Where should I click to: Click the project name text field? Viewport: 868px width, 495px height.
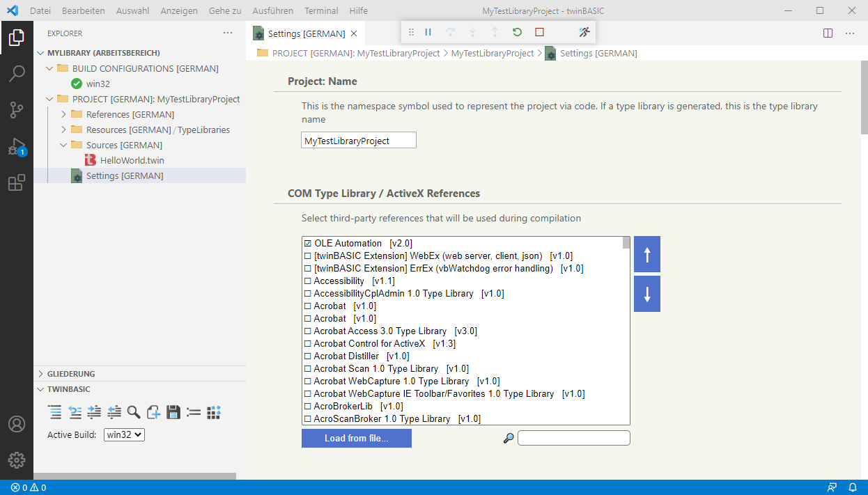358,141
